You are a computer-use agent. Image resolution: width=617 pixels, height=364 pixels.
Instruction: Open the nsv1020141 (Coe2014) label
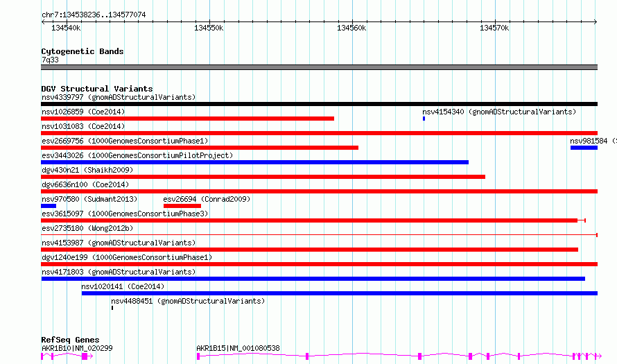(x=123, y=286)
